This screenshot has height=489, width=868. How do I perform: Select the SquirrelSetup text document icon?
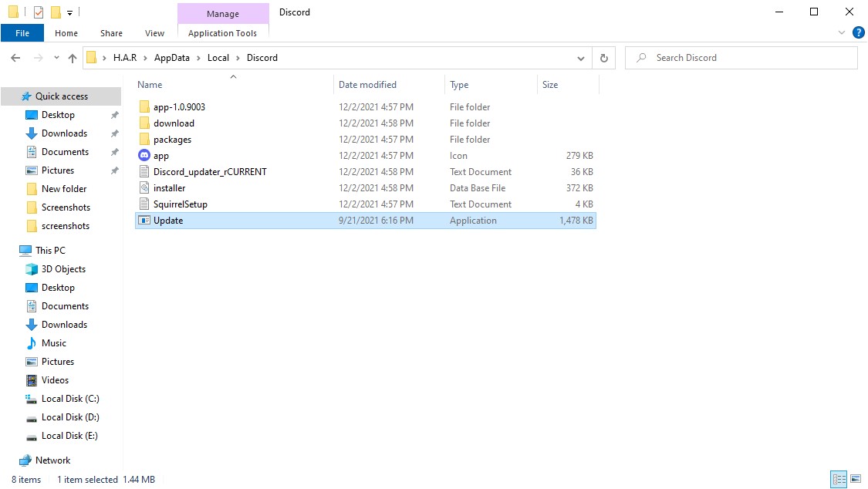click(x=144, y=204)
